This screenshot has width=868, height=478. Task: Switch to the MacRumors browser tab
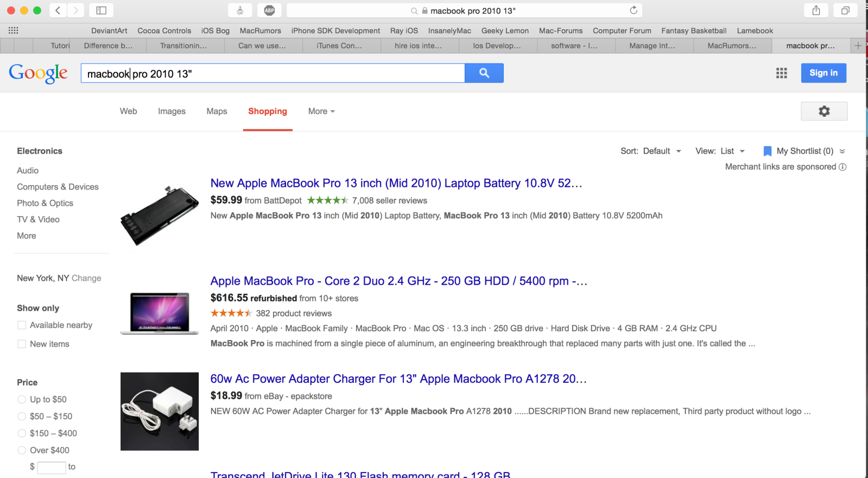pos(732,46)
